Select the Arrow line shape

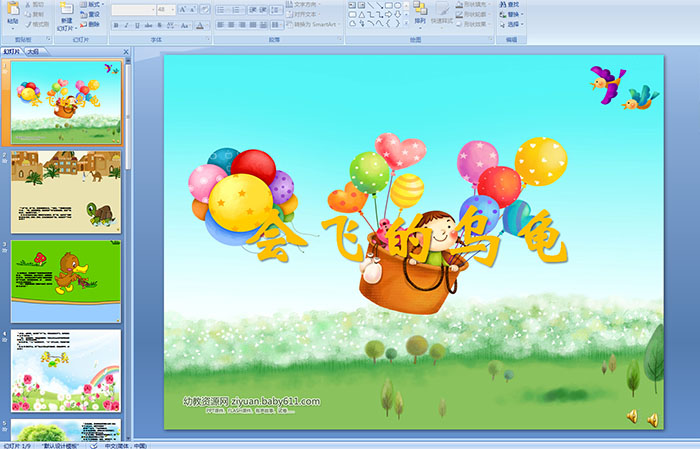(379, 5)
